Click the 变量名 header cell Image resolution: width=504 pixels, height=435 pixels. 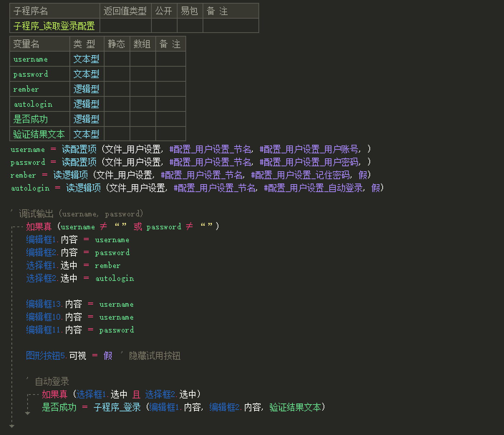coord(40,44)
